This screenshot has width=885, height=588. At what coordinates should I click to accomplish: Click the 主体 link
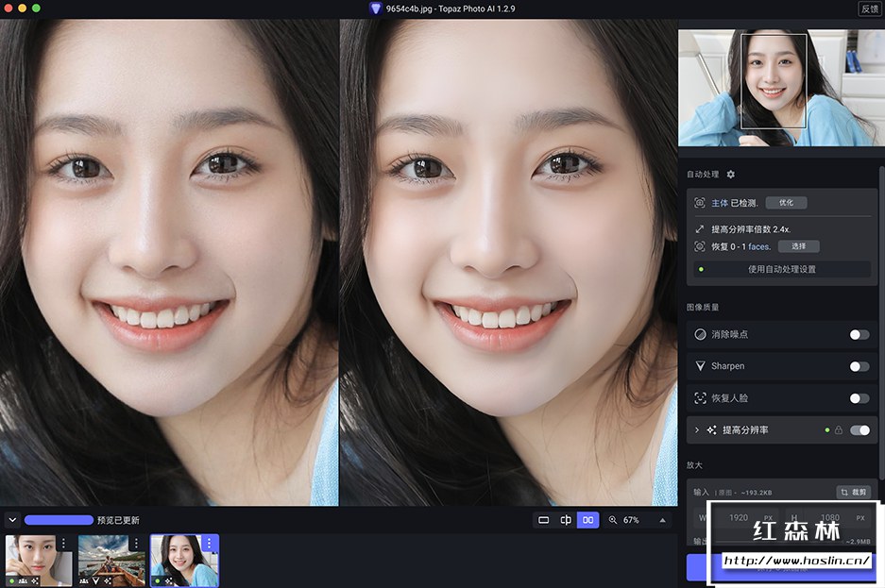[x=720, y=203]
